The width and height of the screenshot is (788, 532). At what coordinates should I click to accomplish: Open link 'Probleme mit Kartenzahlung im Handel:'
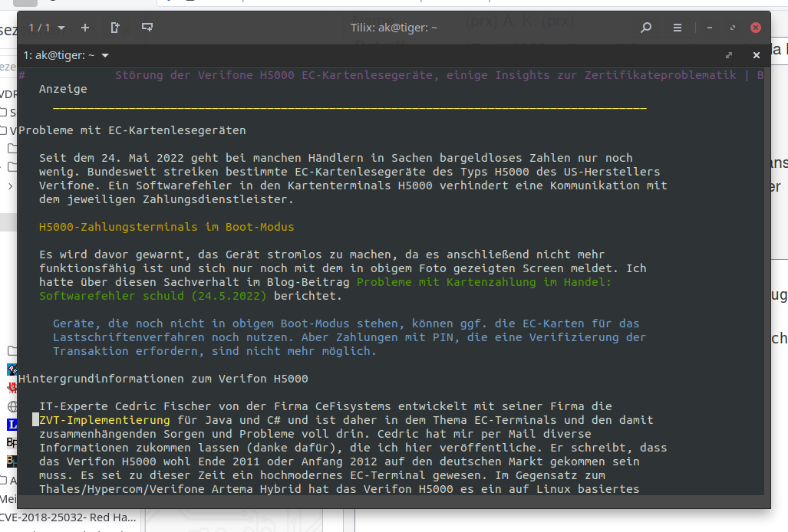point(484,282)
